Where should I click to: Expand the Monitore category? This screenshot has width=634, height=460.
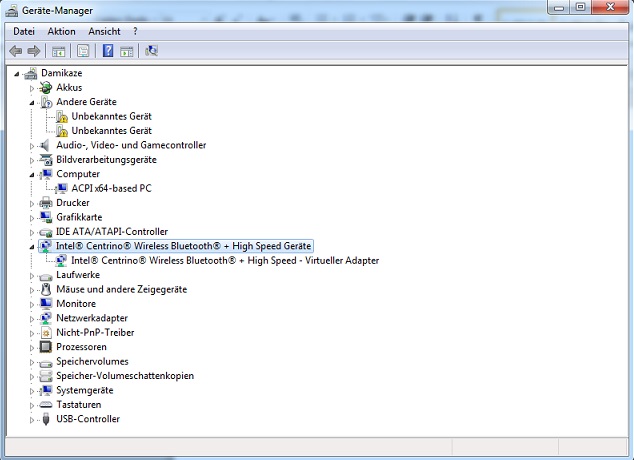pyautogui.click(x=32, y=304)
